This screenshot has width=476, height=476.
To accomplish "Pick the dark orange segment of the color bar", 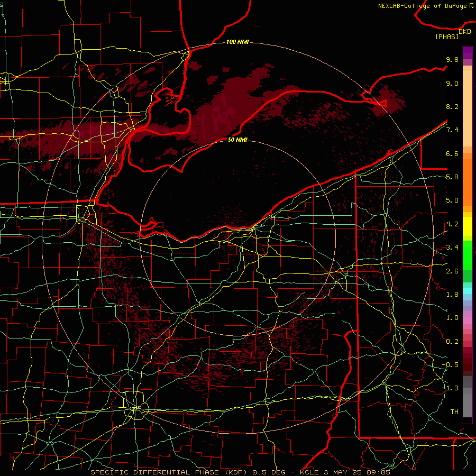I will point(467,183).
